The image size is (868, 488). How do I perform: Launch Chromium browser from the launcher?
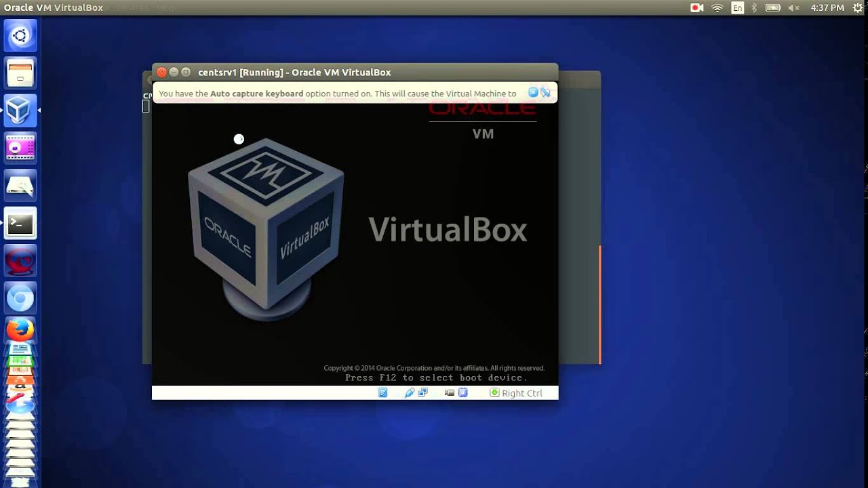(20, 298)
